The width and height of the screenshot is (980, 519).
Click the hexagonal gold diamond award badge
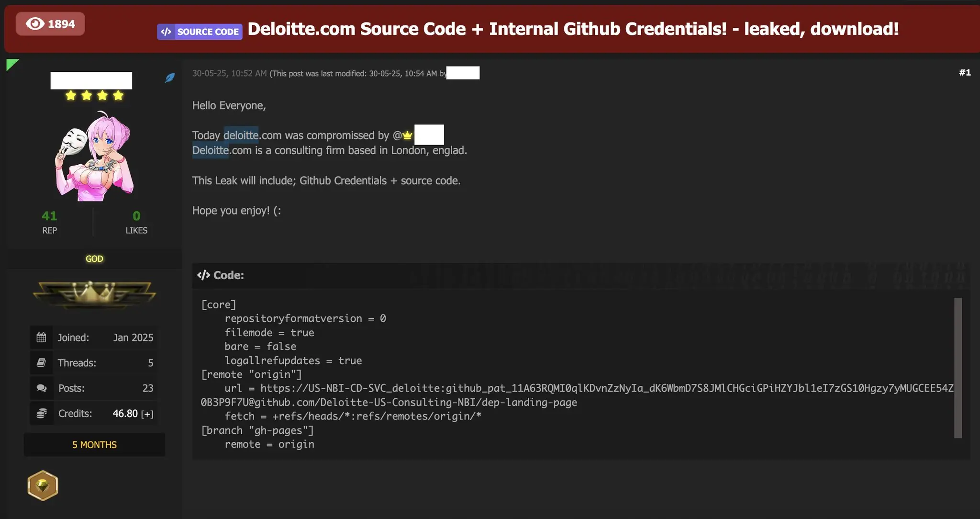pos(43,485)
